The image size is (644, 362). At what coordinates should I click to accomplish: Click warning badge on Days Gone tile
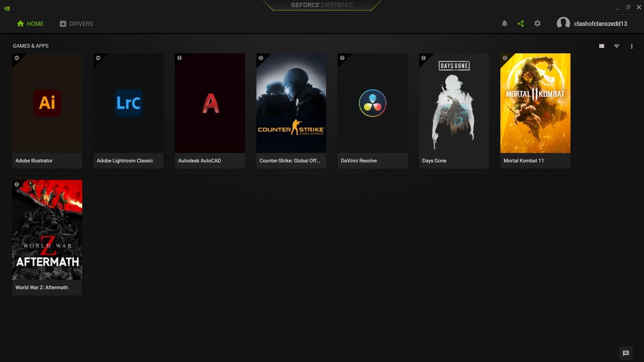pyautogui.click(x=424, y=58)
